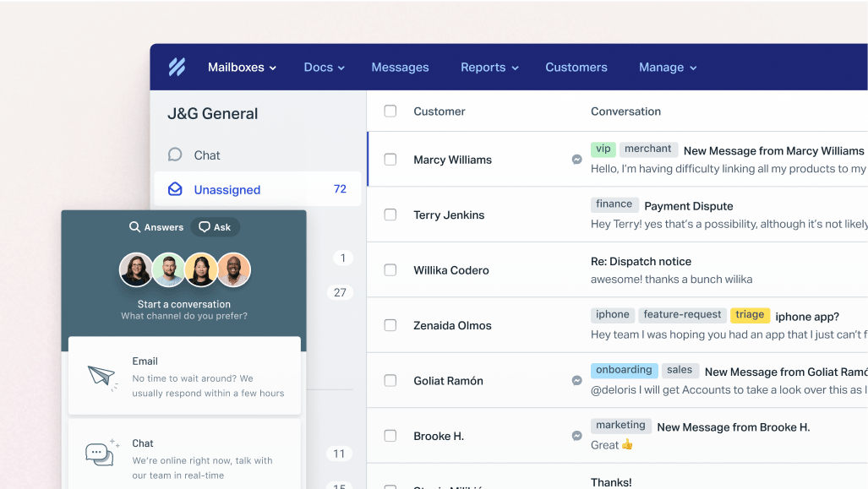The width and height of the screenshot is (868, 489).
Task: Click messenger icon in Brooke H. row
Action: [x=576, y=436]
